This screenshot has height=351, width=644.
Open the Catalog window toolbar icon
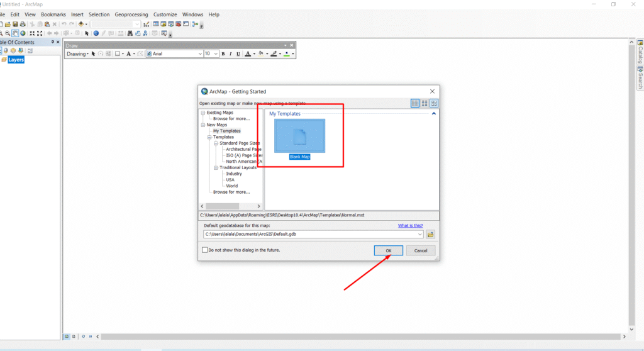coord(163,25)
